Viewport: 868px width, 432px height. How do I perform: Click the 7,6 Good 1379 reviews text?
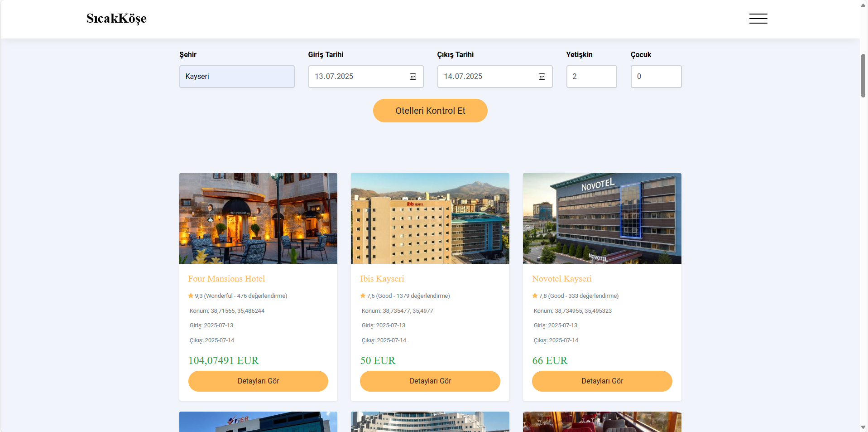(x=408, y=296)
